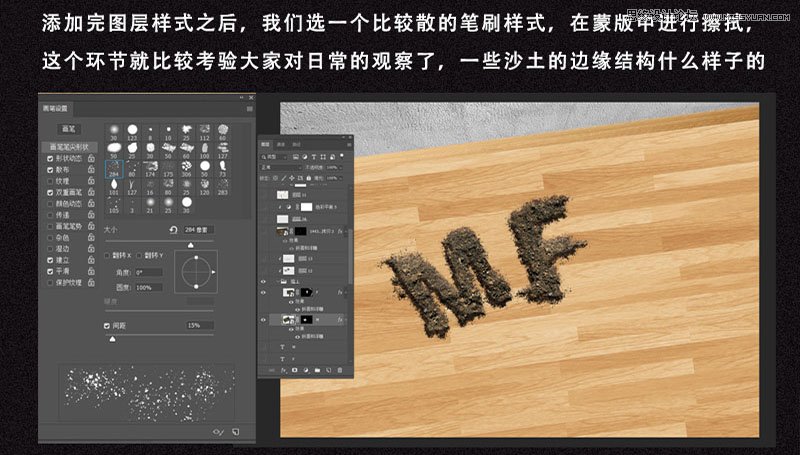The image size is (800, 455).
Task: Pick the 112 brush tip preset
Action: coord(205,132)
